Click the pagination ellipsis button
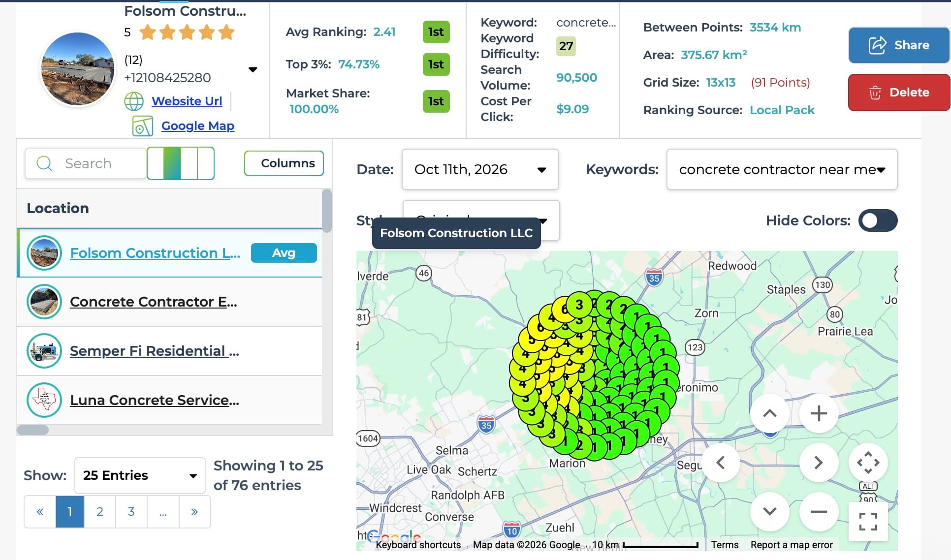The width and height of the screenshot is (951, 560). pos(163,512)
